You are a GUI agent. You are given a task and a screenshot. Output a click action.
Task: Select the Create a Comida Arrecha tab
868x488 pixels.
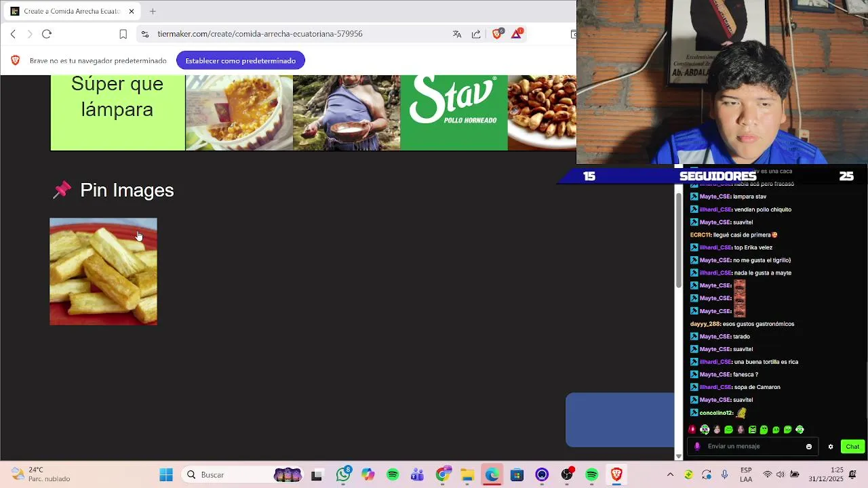pyautogui.click(x=72, y=11)
